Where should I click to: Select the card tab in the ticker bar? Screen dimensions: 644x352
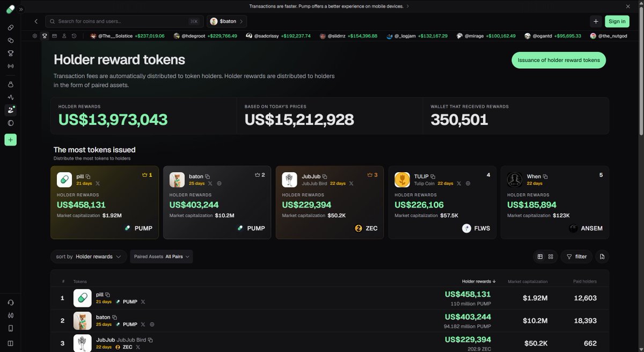[x=54, y=36]
